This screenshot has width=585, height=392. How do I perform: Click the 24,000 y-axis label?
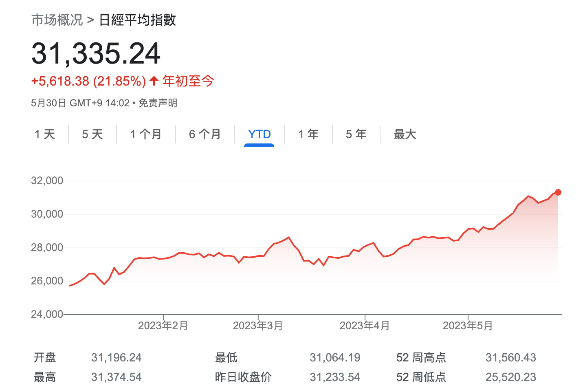pyautogui.click(x=47, y=314)
